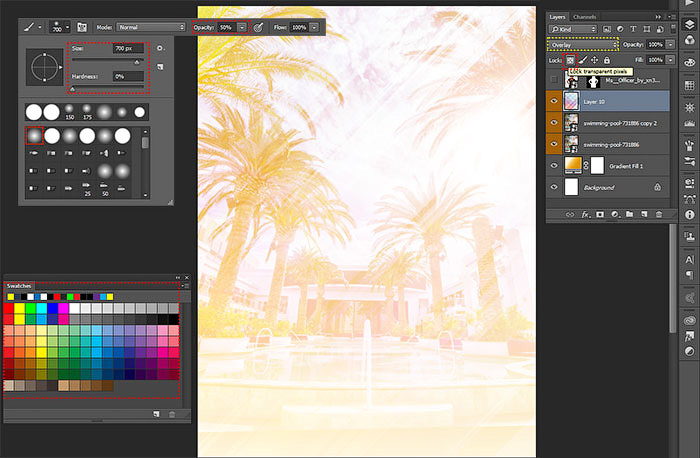Add a layer style with fx icon
This screenshot has width=700, height=458.
click(585, 214)
